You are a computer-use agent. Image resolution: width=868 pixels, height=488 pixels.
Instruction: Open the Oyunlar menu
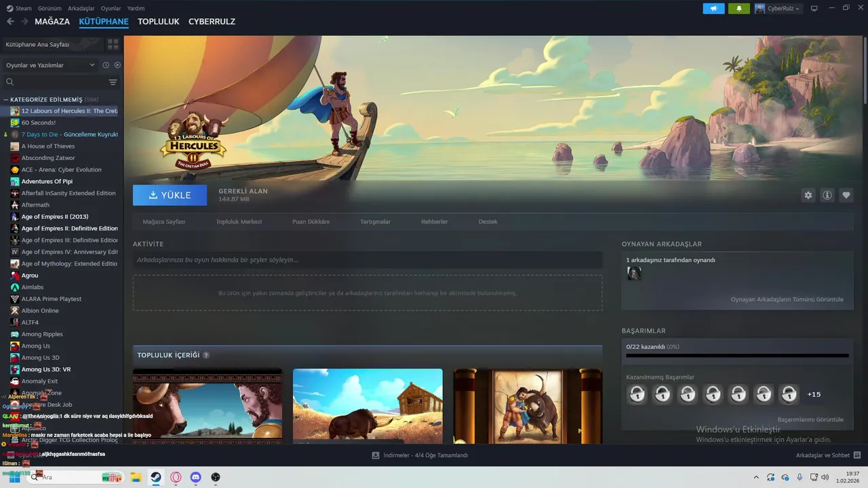point(111,8)
